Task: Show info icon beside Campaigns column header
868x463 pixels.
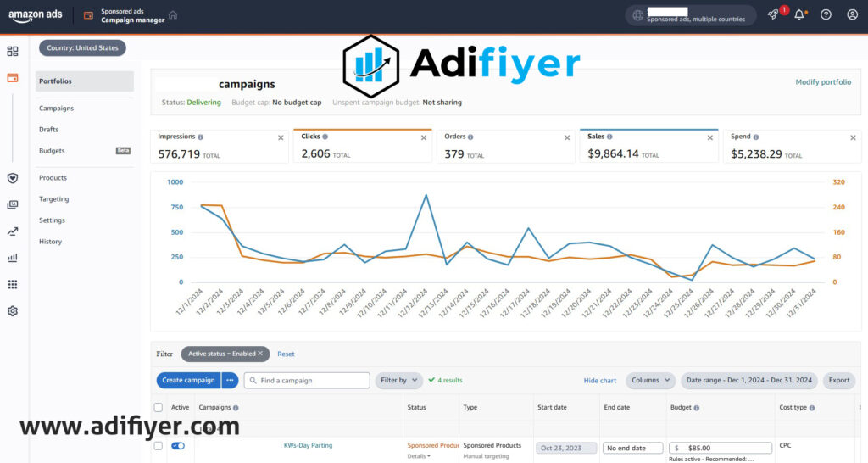Action: [x=236, y=408]
